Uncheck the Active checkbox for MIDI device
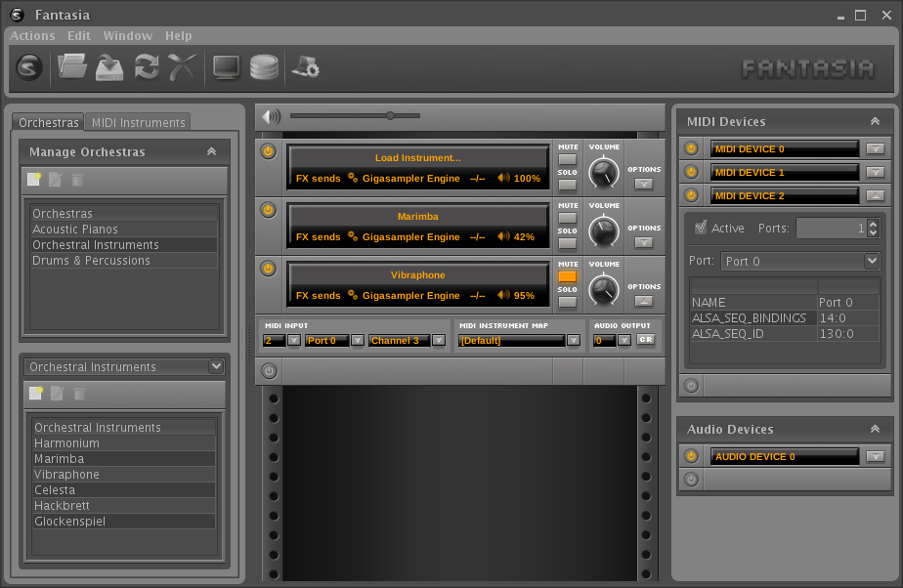Screen dimensions: 903x588 [x=700, y=228]
